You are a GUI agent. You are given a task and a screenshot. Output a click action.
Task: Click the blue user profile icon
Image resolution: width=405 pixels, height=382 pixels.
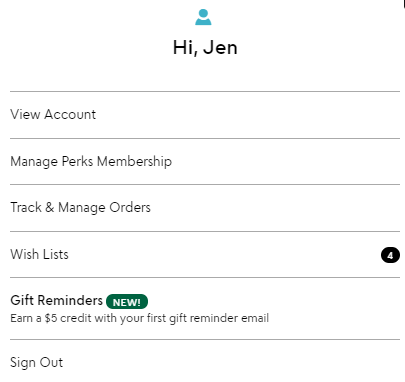(x=203, y=17)
